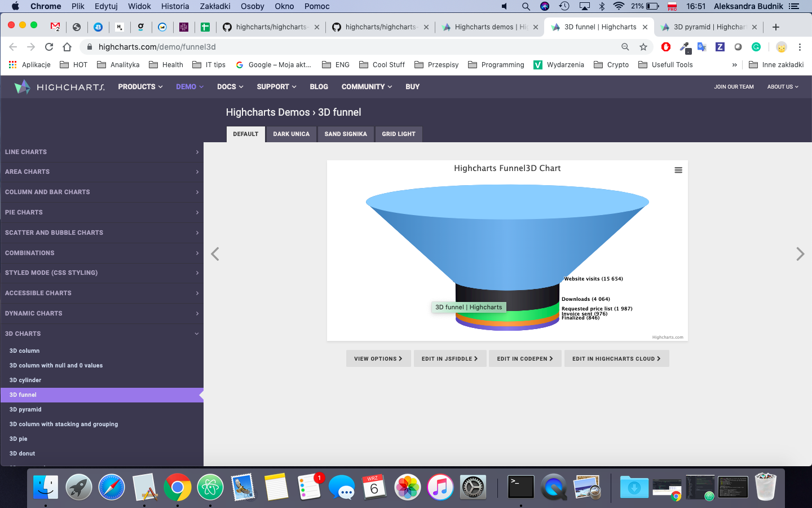Close the 3D funnel browser tab
This screenshot has width=812, height=508.
[645, 27]
